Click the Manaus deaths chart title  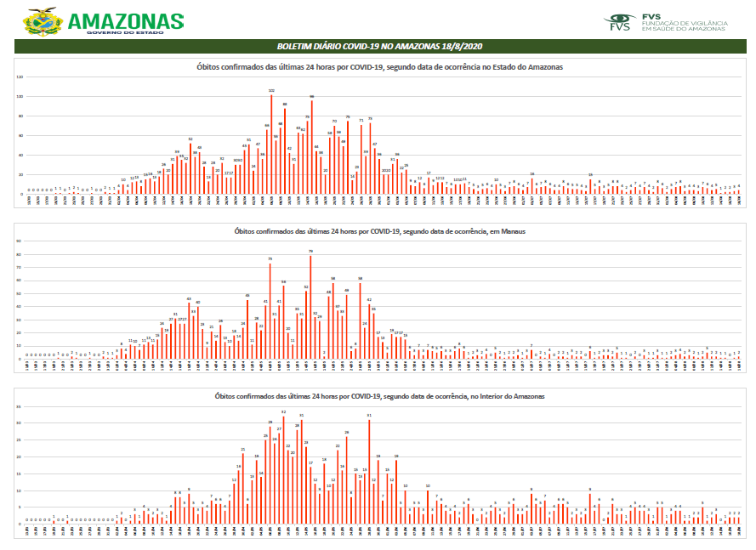click(x=379, y=230)
